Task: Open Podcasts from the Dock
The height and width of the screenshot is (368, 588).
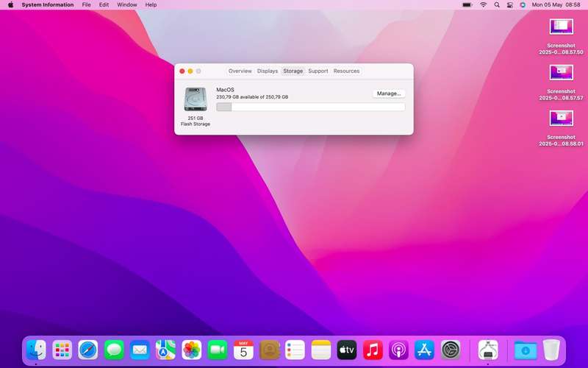Action: pos(398,350)
